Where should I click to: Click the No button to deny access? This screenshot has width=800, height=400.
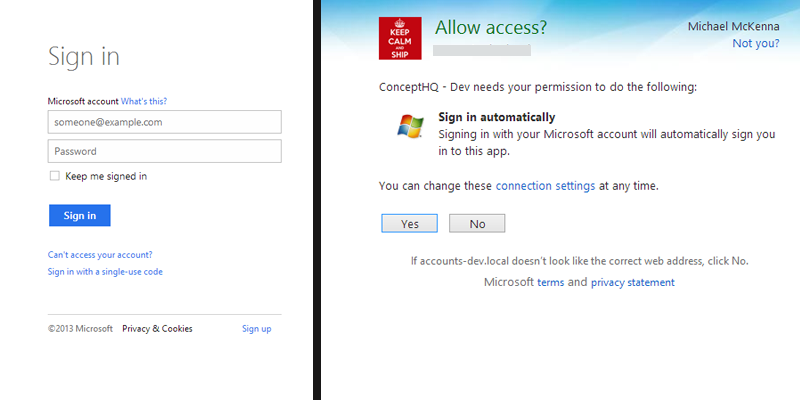pos(477,223)
